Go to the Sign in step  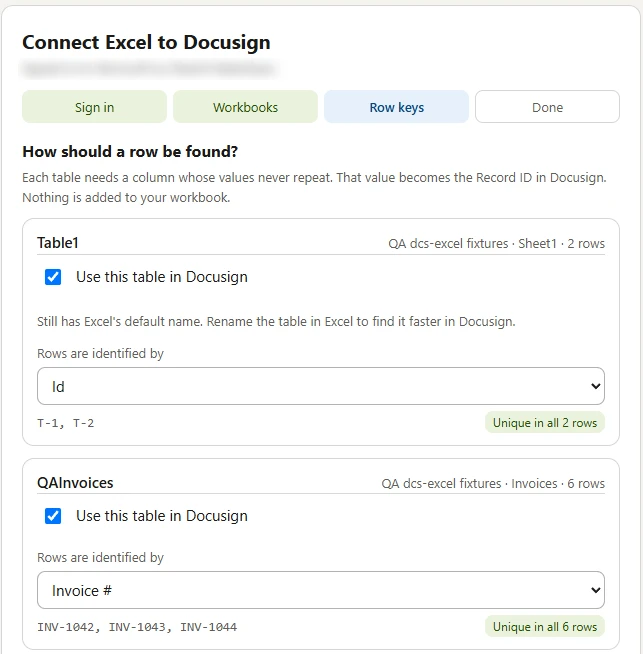(x=94, y=107)
